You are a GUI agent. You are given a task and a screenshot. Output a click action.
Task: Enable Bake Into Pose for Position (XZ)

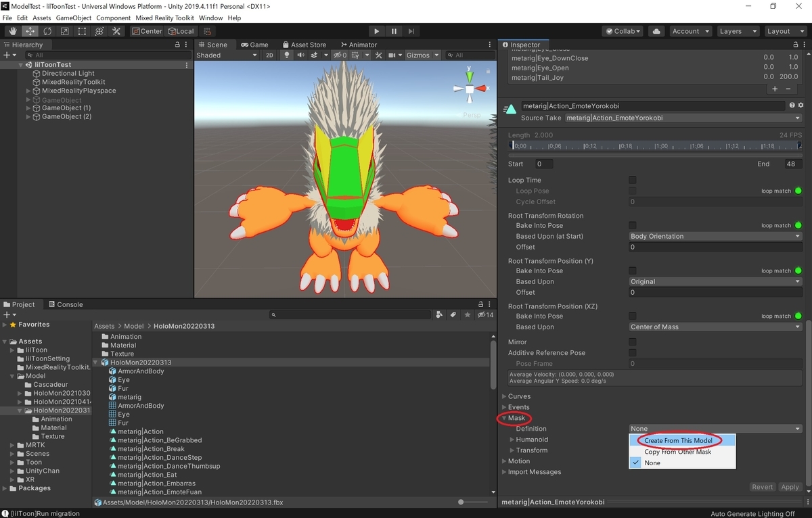[633, 316]
